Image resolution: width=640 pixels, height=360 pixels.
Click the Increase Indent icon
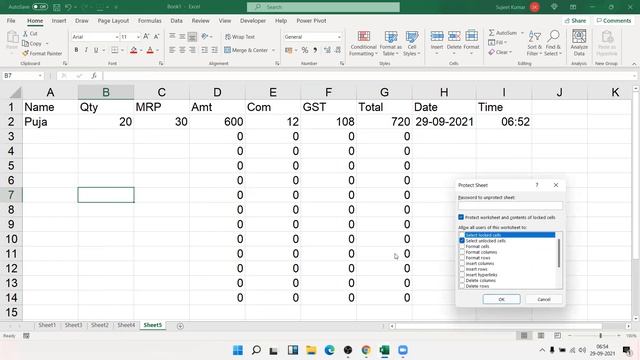pos(215,50)
